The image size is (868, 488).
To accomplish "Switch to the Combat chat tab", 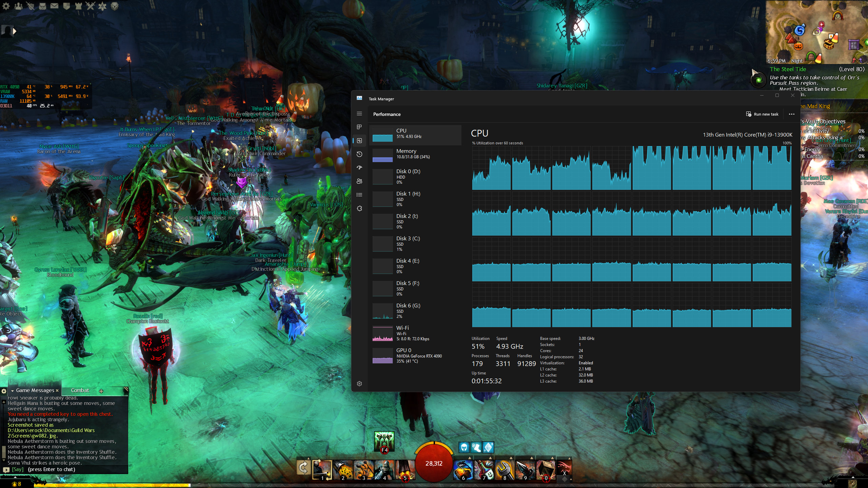I will coord(80,390).
